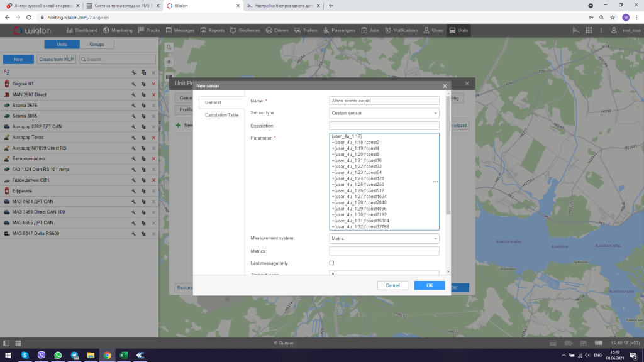Select unit ГАЗ 1324 Dom RS 101 литр

(40, 170)
